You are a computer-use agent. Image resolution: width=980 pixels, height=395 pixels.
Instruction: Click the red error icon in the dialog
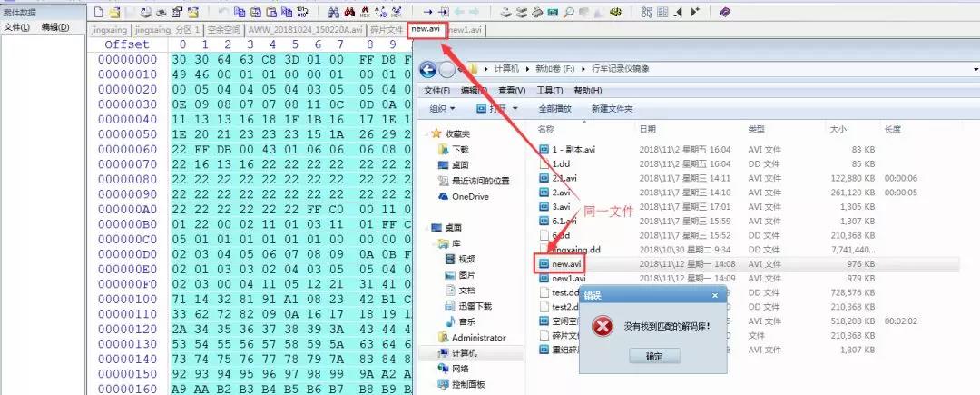[602, 326]
